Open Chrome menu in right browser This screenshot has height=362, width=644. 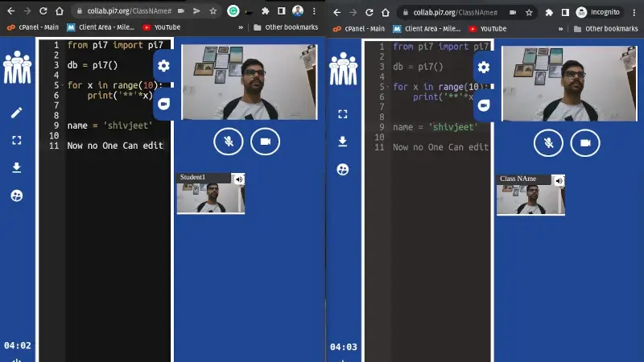(634, 13)
